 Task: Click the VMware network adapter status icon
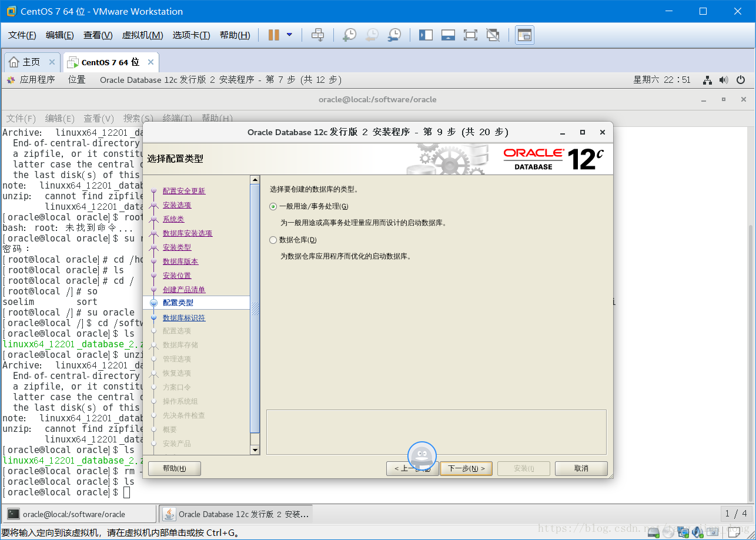tap(683, 531)
